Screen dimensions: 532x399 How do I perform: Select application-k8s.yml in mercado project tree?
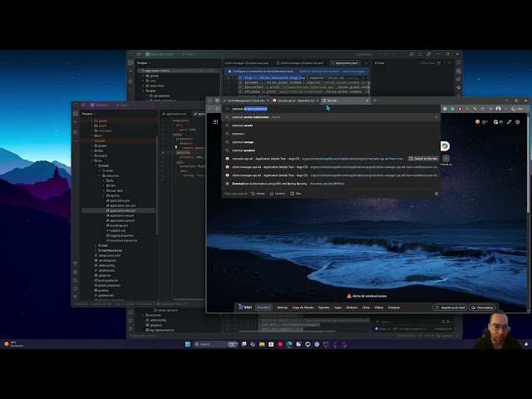pos(121,210)
